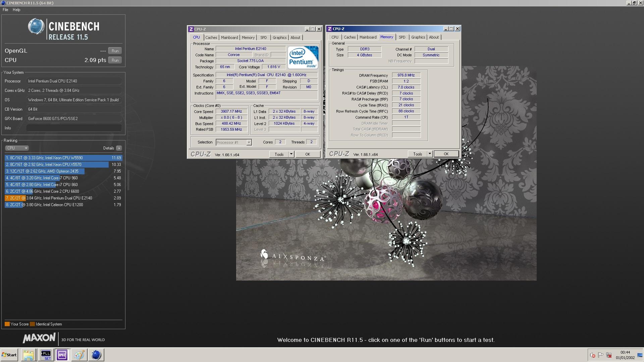Open SPD tab in the Memory CPU-Z window
This screenshot has width=644, height=362.
tap(402, 37)
